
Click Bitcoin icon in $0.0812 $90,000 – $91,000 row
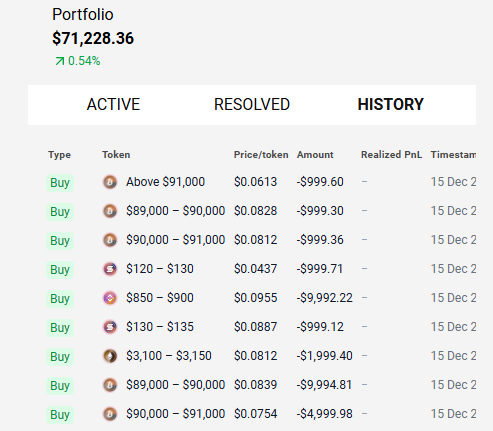point(110,240)
